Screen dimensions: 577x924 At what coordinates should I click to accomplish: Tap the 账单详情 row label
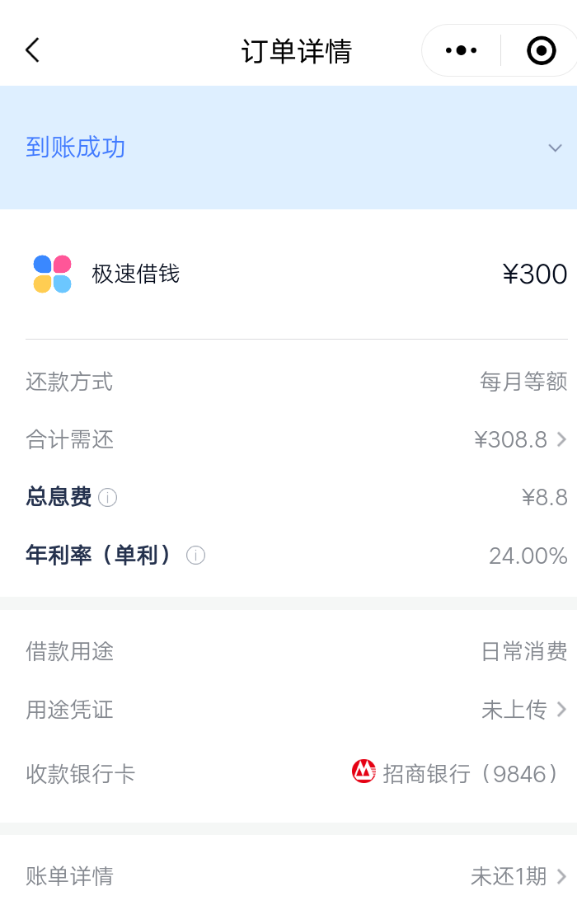click(x=69, y=876)
